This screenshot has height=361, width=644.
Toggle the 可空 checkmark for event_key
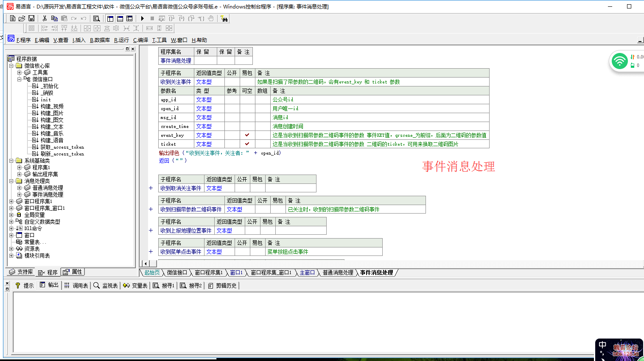[247, 135]
